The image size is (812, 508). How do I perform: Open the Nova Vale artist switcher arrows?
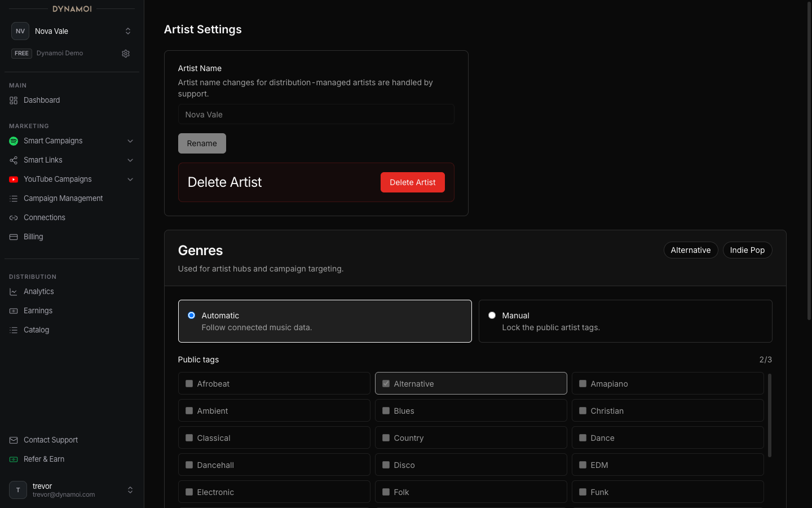tap(128, 31)
